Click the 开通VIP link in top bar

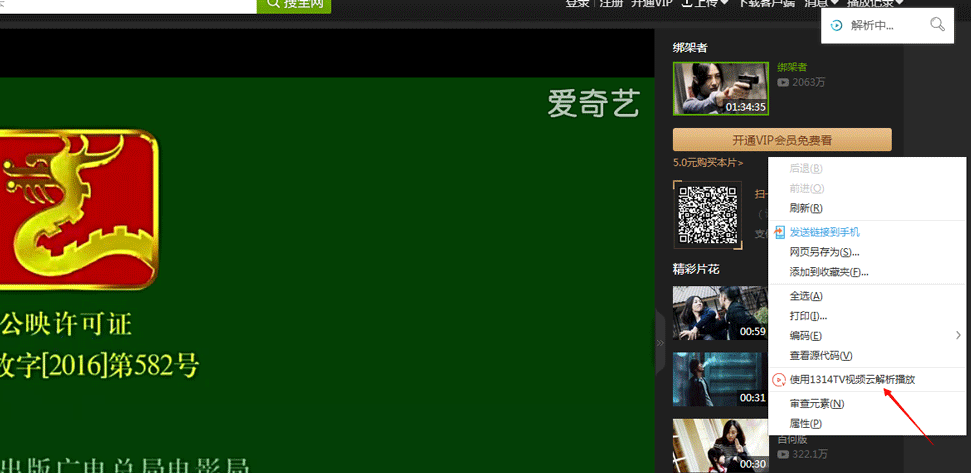click(651, 3)
